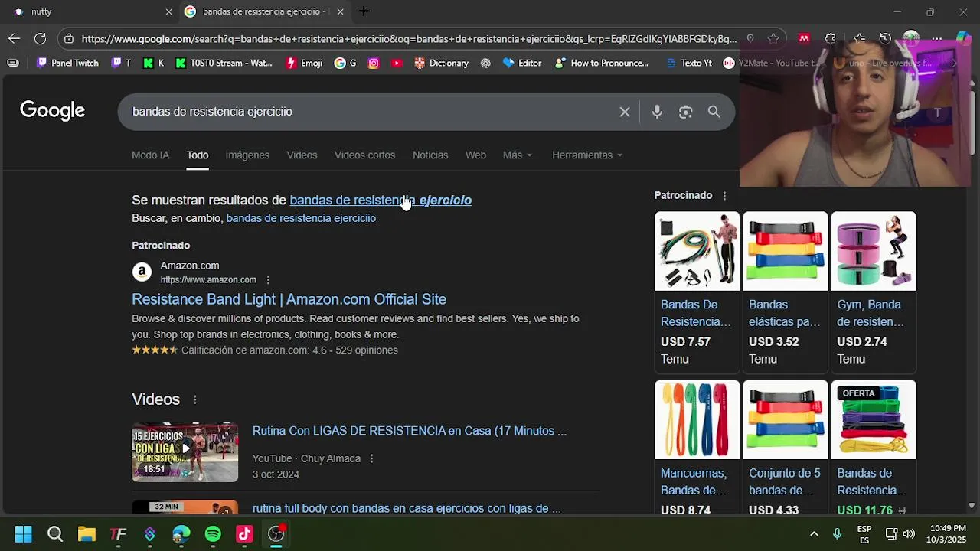Open Temu product priced USD 7.57

[x=697, y=292]
